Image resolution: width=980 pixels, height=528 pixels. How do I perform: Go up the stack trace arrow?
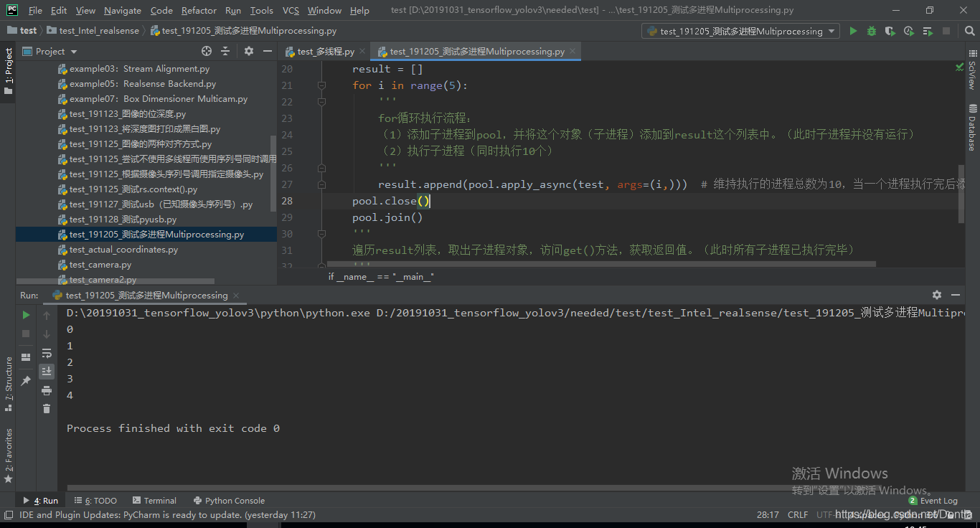coord(47,315)
